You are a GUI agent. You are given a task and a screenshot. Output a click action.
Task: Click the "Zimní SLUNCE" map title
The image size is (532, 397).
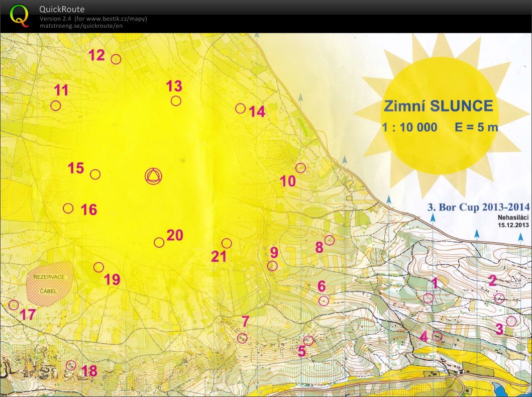pyautogui.click(x=439, y=106)
